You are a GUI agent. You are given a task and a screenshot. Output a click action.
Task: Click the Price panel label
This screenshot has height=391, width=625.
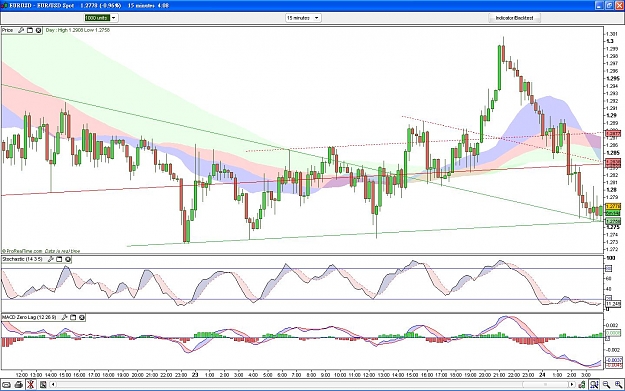[x=8, y=30]
